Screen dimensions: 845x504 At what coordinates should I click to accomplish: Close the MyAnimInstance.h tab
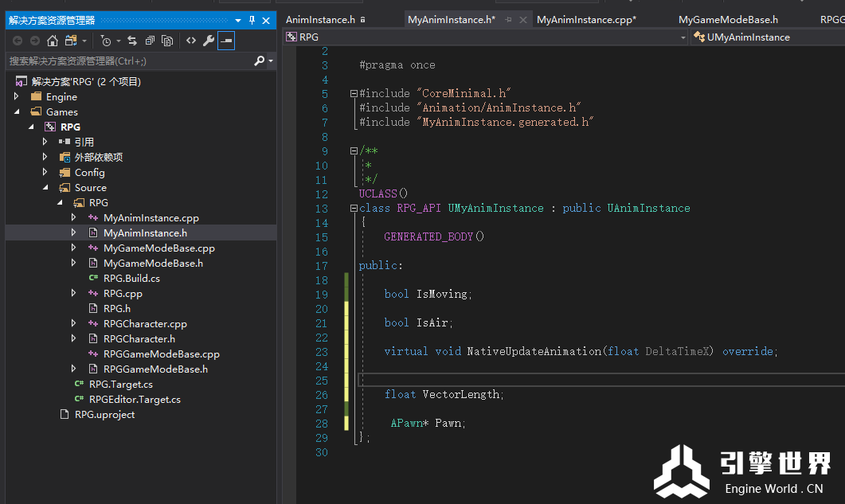coord(522,19)
